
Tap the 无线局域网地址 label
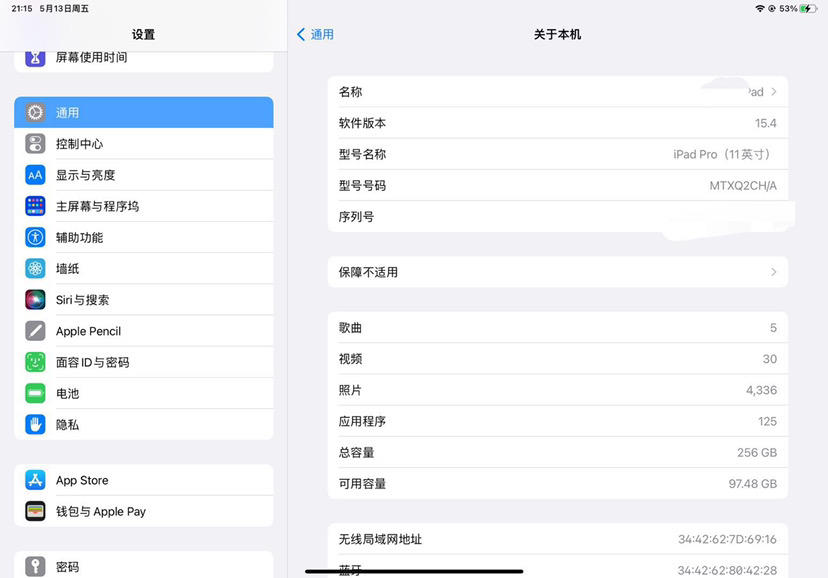click(380, 539)
